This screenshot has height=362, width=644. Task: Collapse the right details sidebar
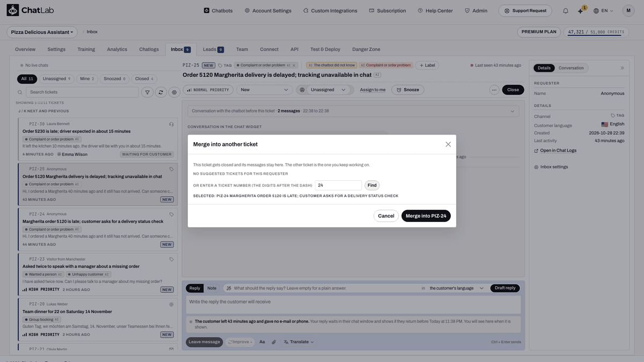click(x=622, y=68)
